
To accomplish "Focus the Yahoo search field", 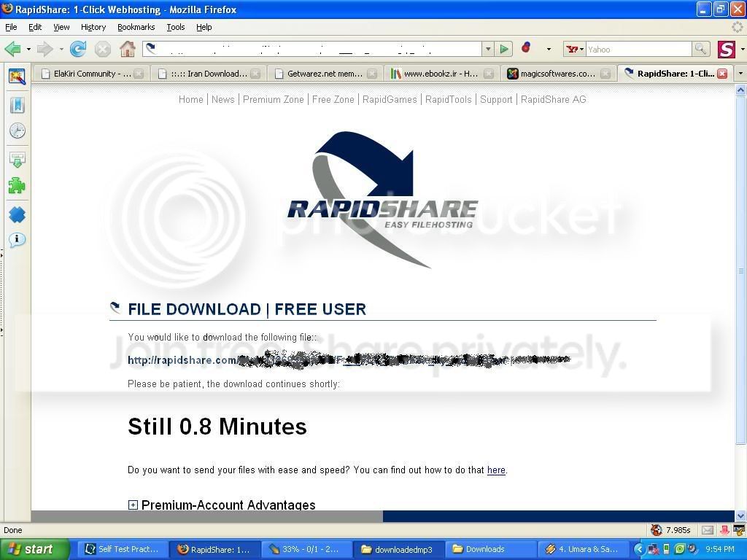I will 638,49.
